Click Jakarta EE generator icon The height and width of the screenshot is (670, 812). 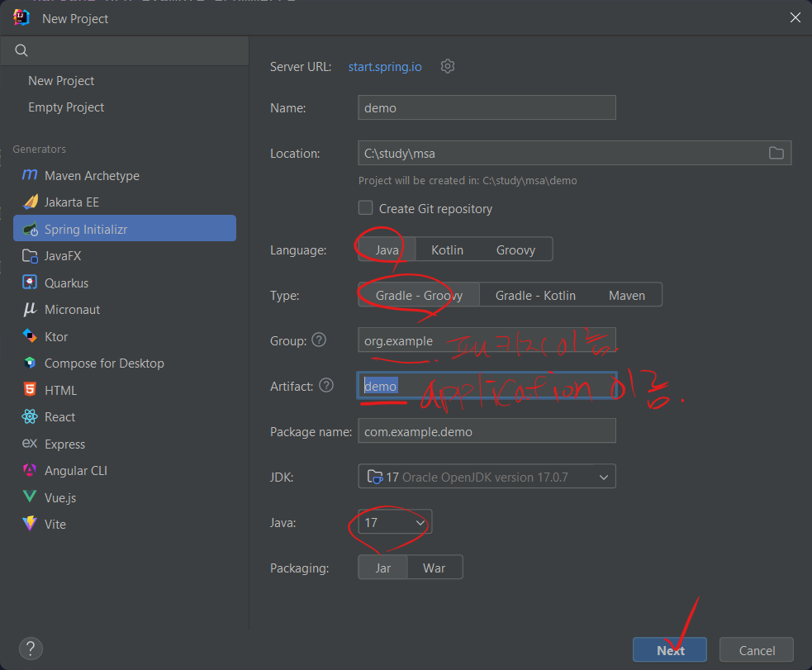tap(31, 202)
